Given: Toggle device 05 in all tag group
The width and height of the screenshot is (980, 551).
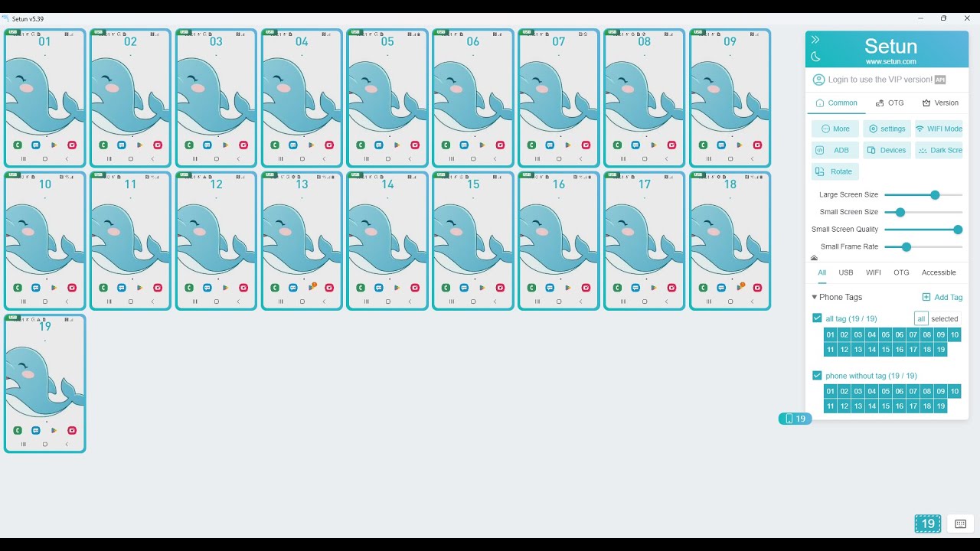Looking at the screenshot, I should click(885, 334).
